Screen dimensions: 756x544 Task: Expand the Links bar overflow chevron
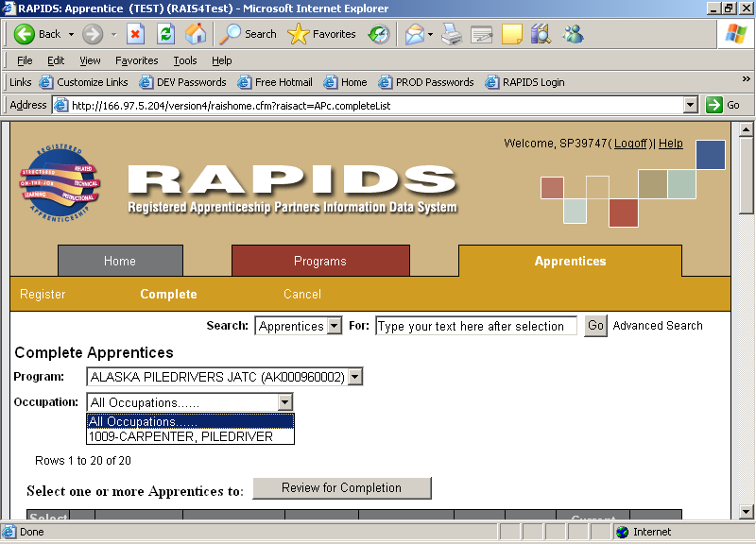point(746,78)
